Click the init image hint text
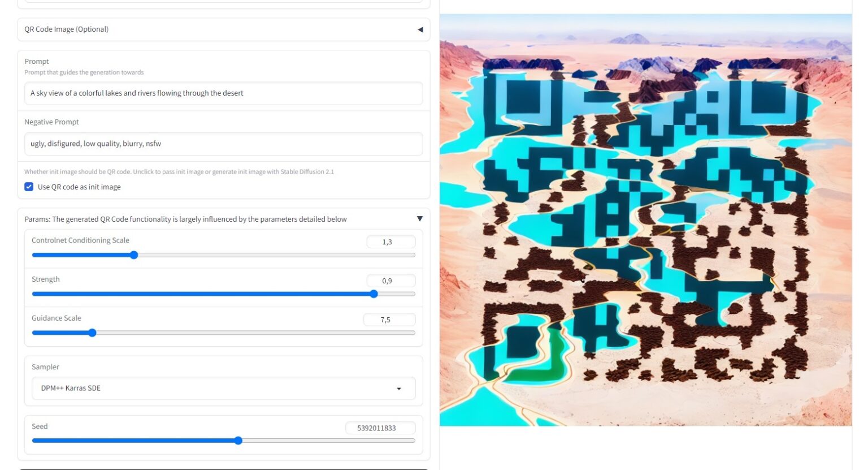Screen dimensions: 868x470 179,172
